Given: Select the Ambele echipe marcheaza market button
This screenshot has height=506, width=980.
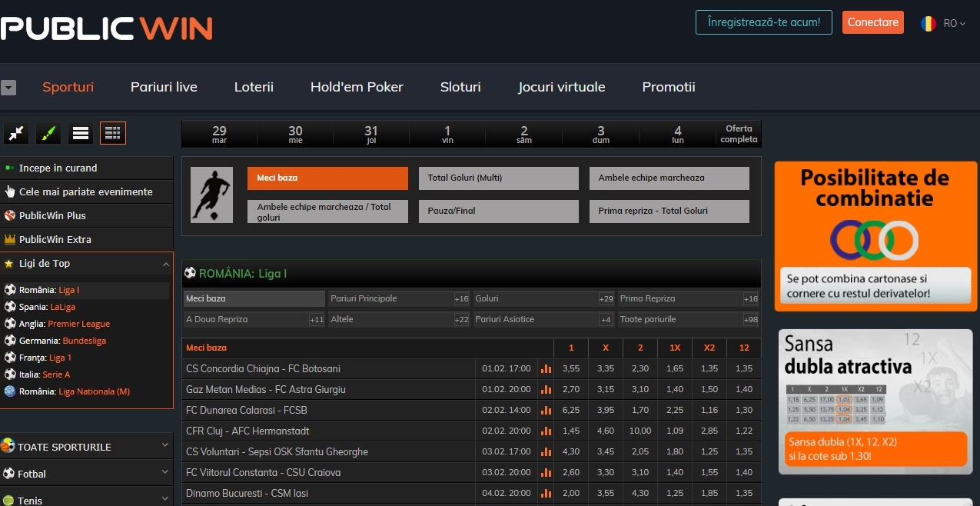Looking at the screenshot, I should 669,178.
